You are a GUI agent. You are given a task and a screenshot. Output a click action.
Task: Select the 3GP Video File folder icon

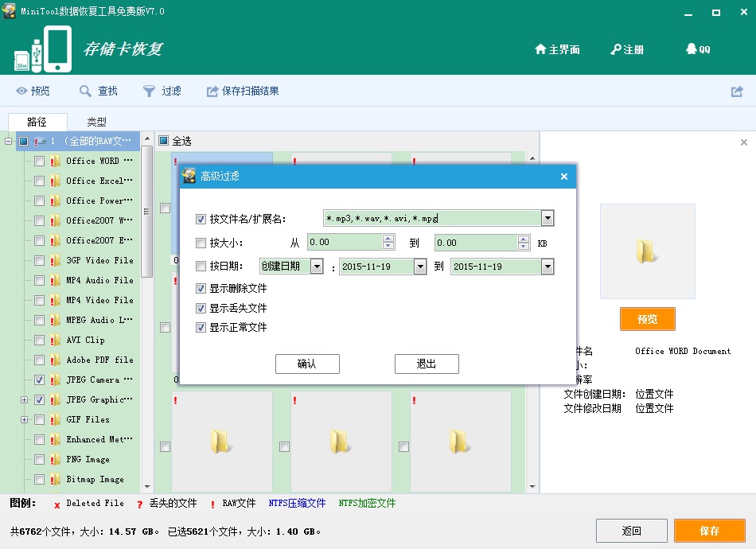tap(56, 260)
